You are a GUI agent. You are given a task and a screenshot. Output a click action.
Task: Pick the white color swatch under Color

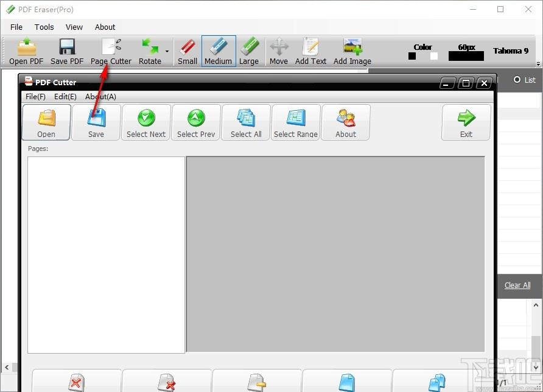[x=434, y=56]
